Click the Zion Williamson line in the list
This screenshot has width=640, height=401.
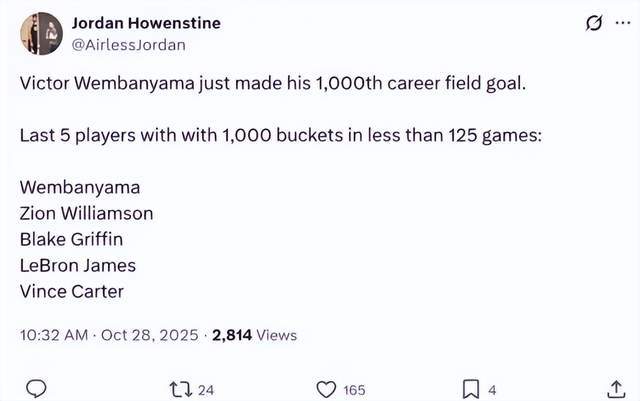[x=86, y=213]
